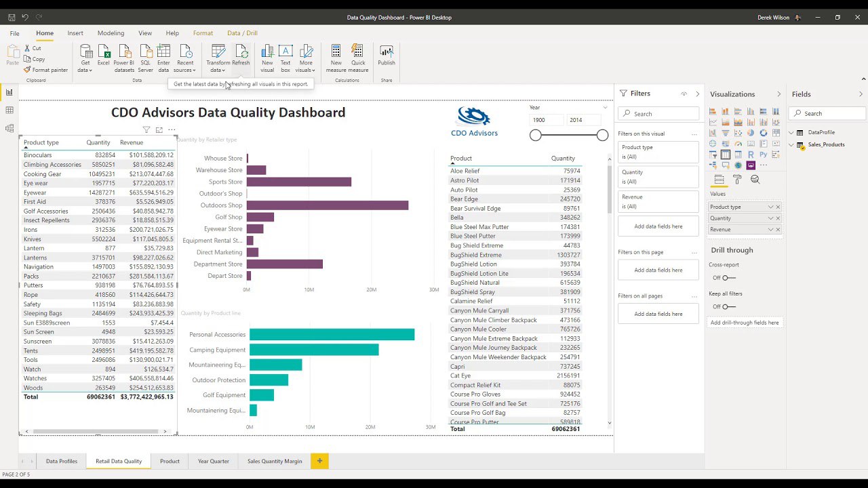This screenshot has width=868, height=488.
Task: Open the View ribbon tab
Action: 145,33
